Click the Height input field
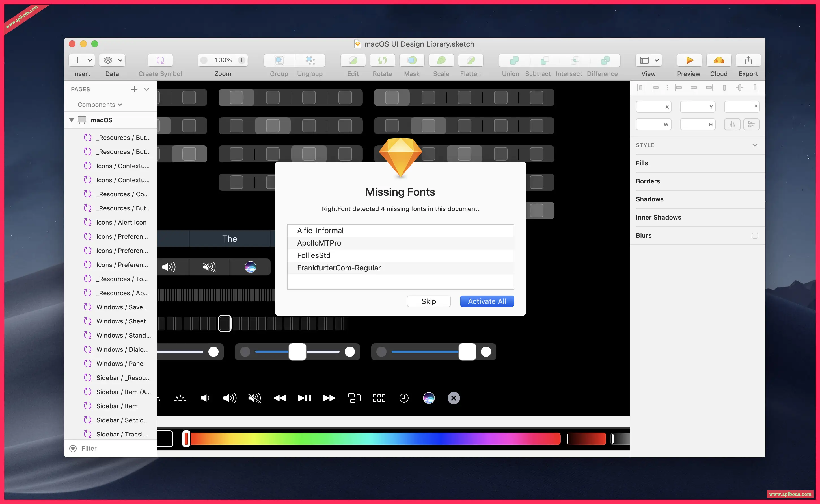 698,125
